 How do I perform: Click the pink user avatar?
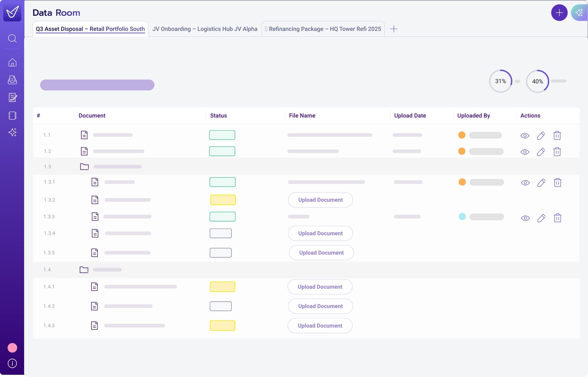pyautogui.click(x=12, y=348)
